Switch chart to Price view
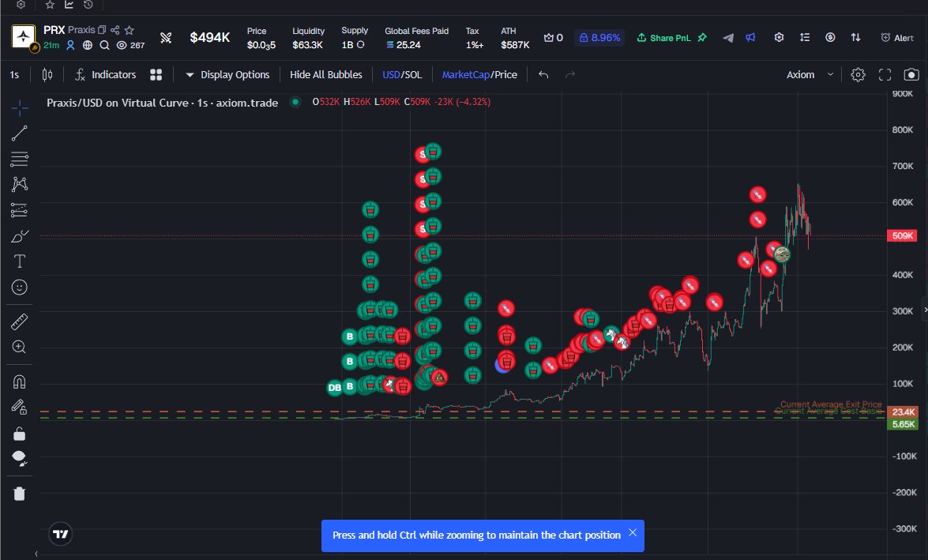 click(506, 74)
